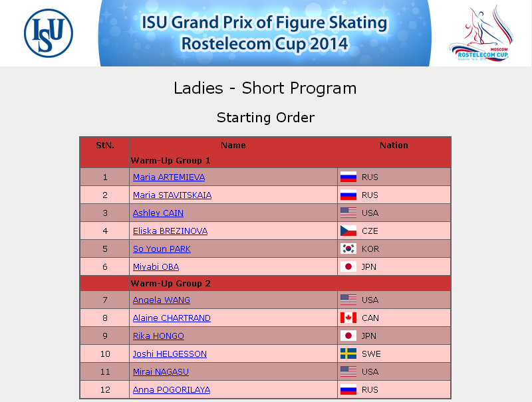This screenshot has height=402, width=532.
Task: Click the Rostelecom Cup Moscow logo
Action: point(481,33)
